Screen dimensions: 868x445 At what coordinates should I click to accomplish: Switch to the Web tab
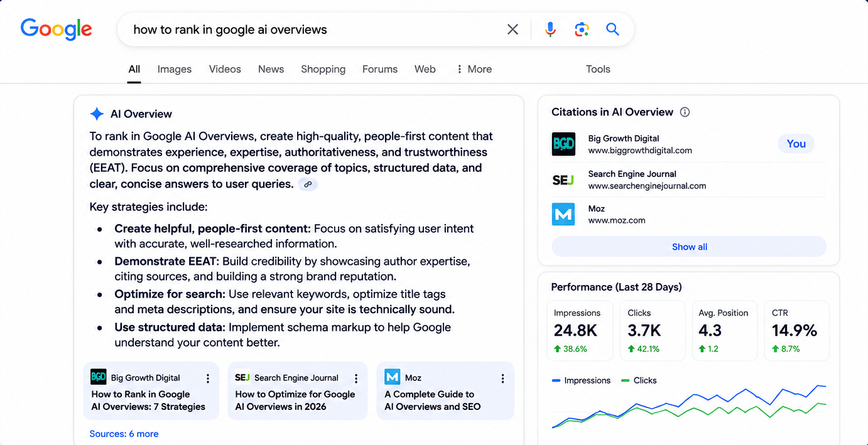click(425, 69)
